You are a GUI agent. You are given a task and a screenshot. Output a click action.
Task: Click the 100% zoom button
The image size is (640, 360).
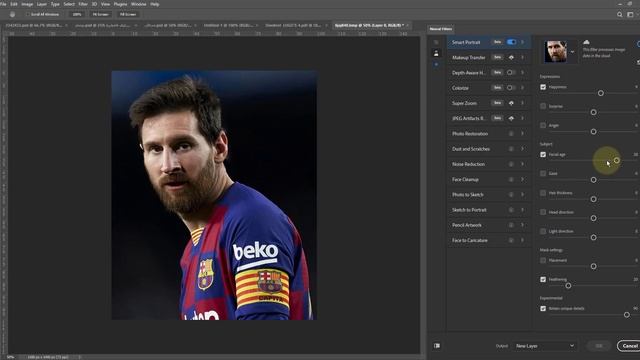[77, 14]
